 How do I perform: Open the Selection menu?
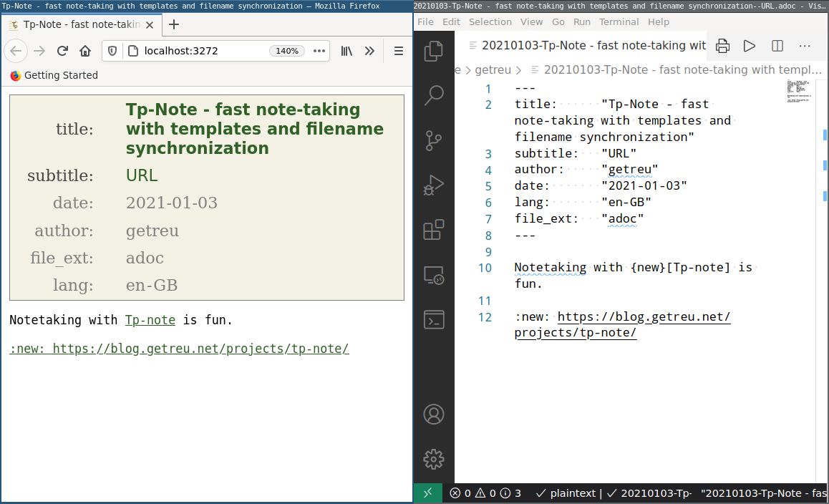coord(490,21)
